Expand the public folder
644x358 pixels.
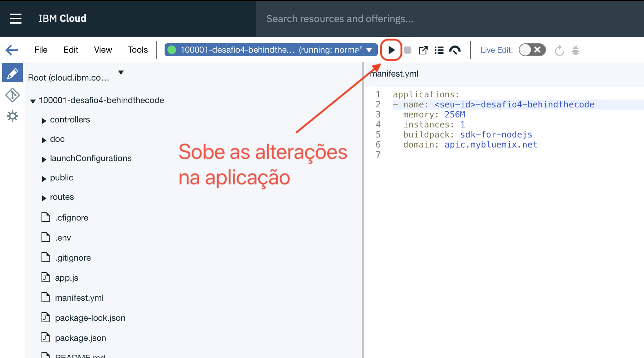[x=44, y=179]
